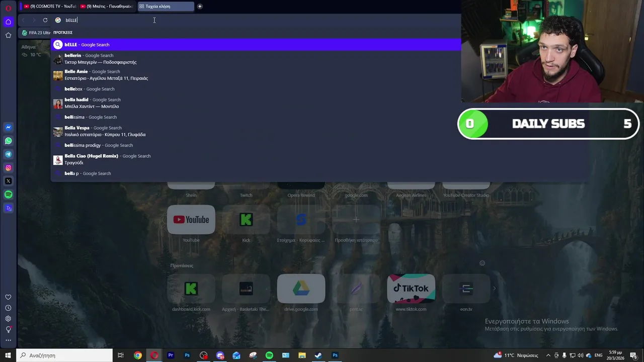
Task: Open Adobe Premiere Pro from the taskbar
Action: [171, 355]
